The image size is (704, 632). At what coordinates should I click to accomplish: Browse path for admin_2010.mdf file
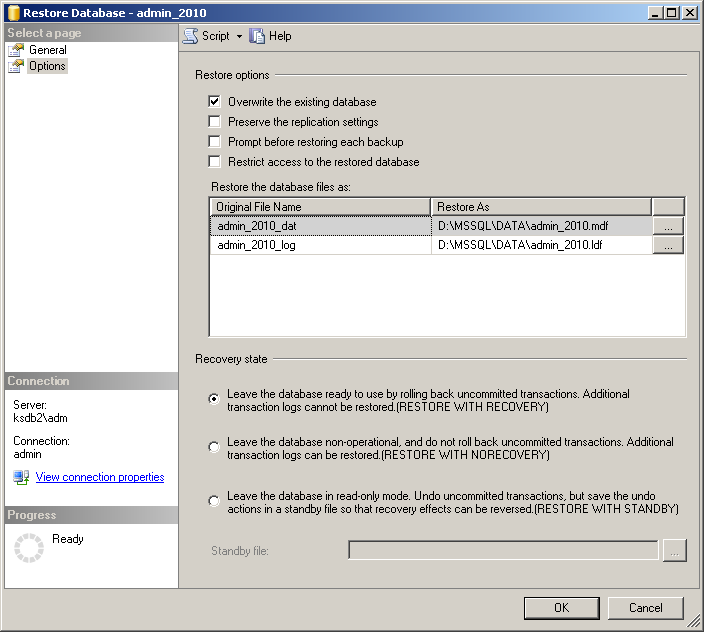[x=668, y=226]
